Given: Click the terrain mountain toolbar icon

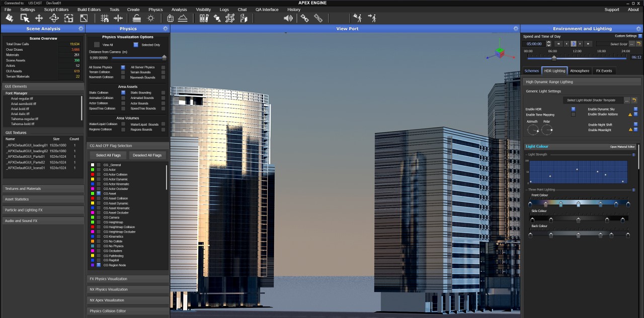Looking at the screenshot, I should pos(183,18).
